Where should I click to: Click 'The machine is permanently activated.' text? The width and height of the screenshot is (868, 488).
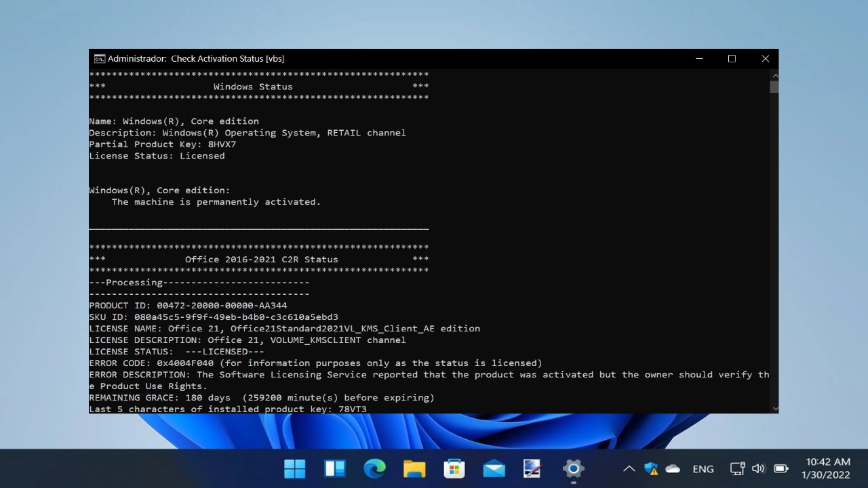point(216,202)
